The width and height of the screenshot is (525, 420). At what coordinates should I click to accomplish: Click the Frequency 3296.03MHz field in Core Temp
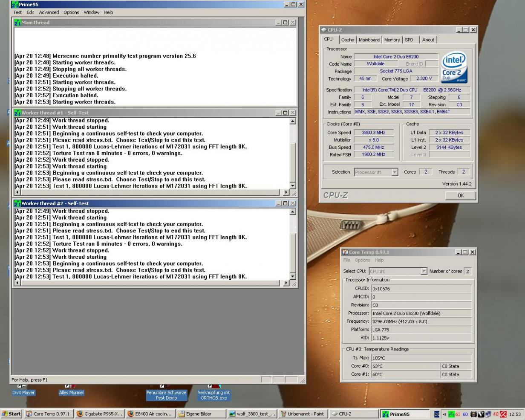pyautogui.click(x=421, y=322)
